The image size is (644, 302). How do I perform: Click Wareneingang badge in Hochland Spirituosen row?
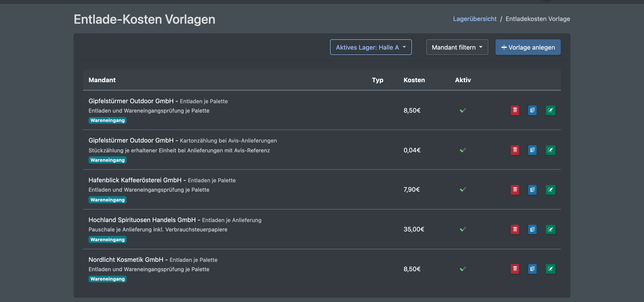tap(108, 239)
